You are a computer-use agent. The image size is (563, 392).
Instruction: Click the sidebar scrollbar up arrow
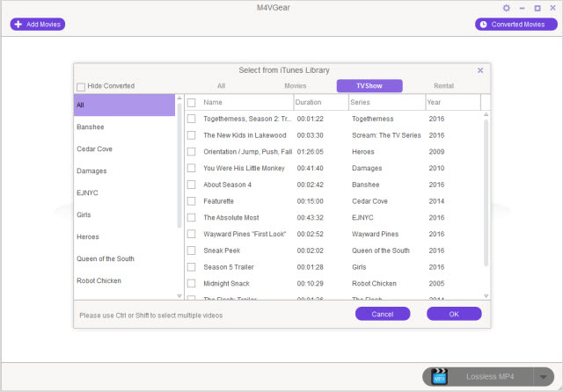(179, 98)
